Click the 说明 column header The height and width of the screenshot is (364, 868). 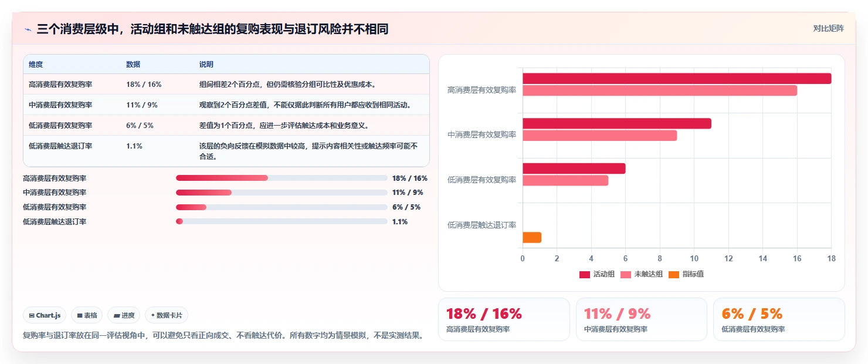click(x=206, y=64)
